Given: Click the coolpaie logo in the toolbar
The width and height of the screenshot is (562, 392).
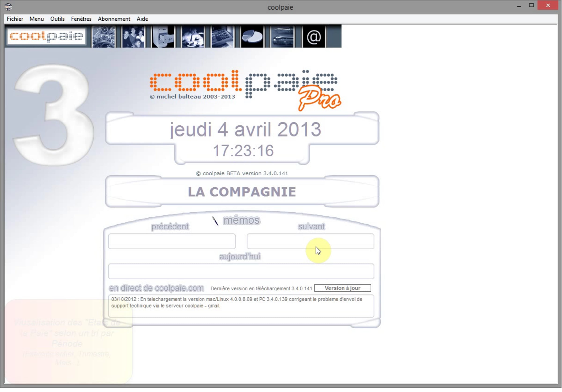Looking at the screenshot, I should 47,37.
